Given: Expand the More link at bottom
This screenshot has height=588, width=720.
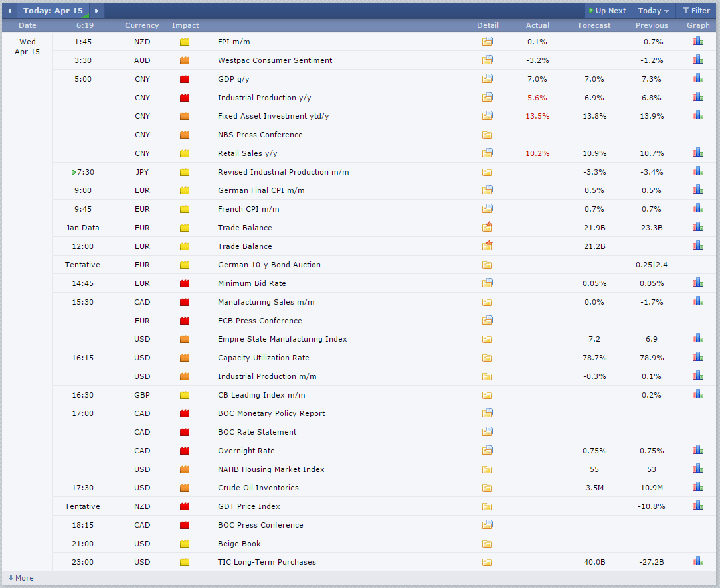Looking at the screenshot, I should pos(21,578).
